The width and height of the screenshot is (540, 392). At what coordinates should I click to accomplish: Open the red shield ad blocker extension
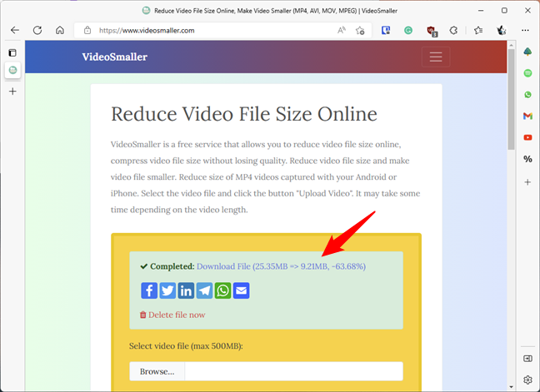[x=432, y=31]
